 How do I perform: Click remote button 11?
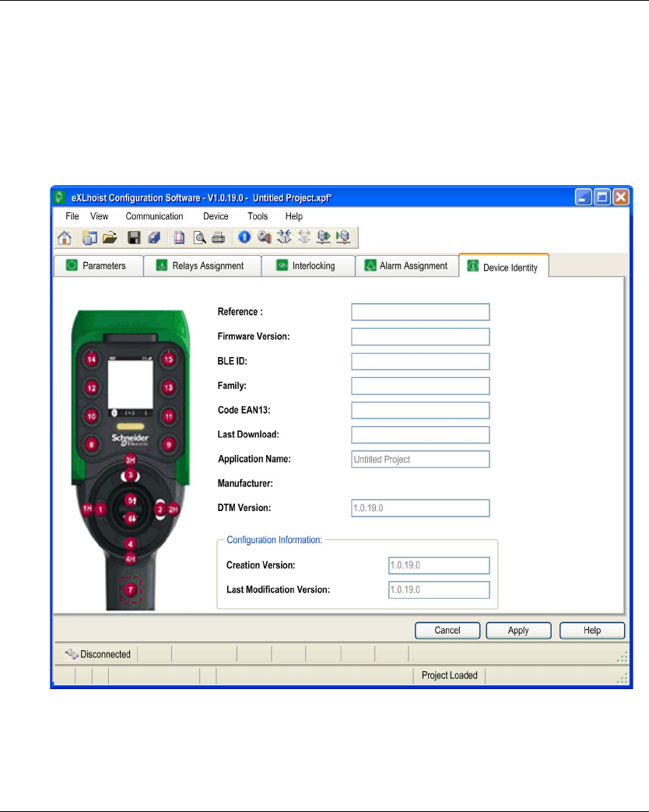[168, 416]
